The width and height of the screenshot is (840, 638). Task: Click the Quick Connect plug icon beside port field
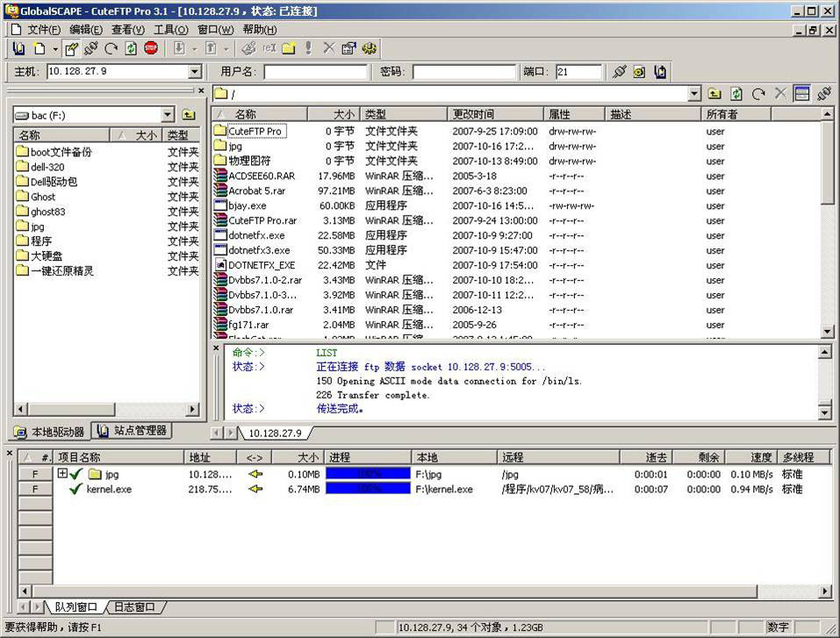[x=620, y=72]
